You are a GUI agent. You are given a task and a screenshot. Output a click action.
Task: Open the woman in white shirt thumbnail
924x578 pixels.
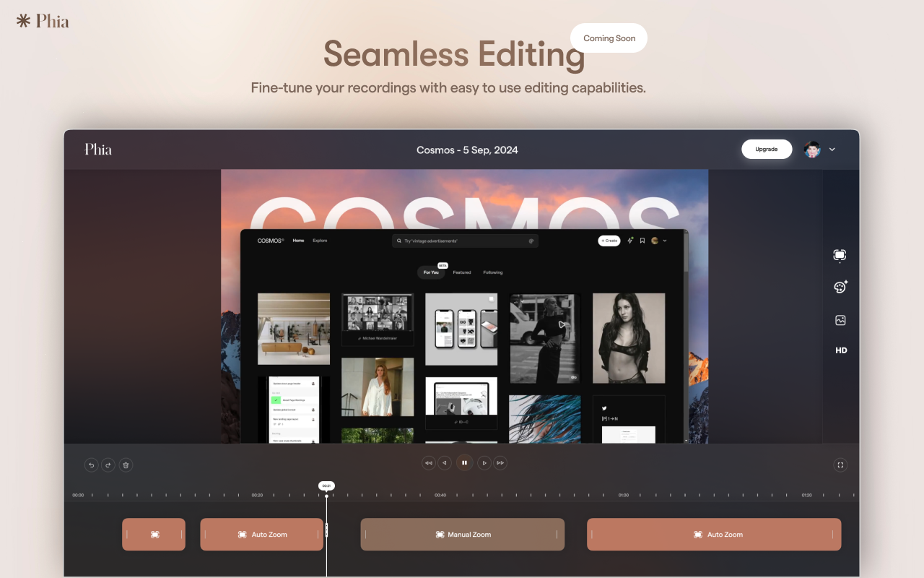tap(378, 387)
